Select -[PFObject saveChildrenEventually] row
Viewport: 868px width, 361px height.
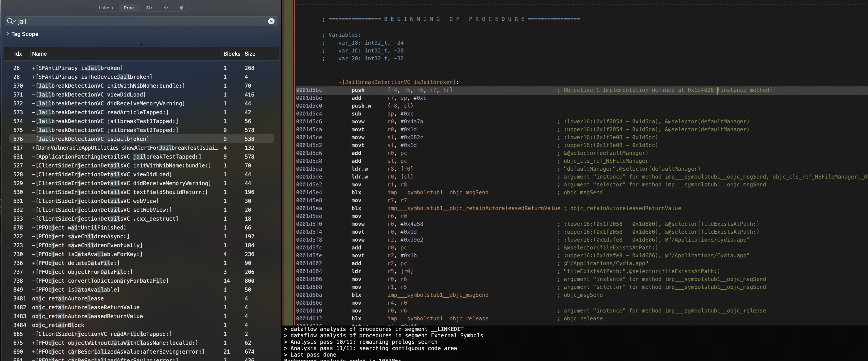point(141,246)
